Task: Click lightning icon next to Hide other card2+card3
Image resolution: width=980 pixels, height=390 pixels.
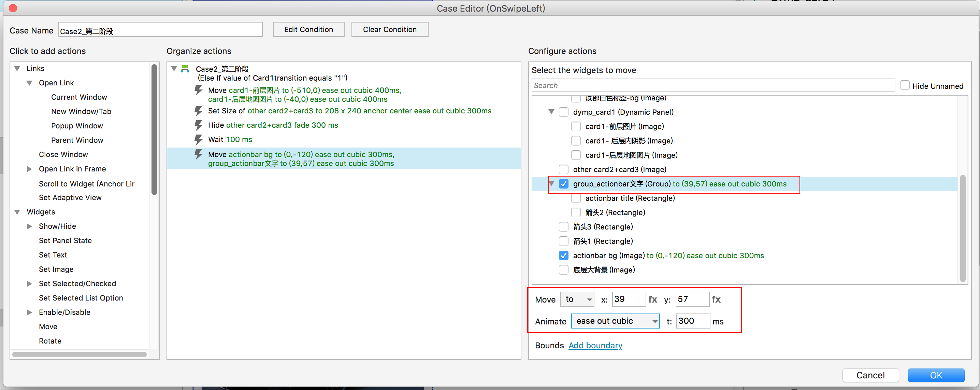Action: 198,125
